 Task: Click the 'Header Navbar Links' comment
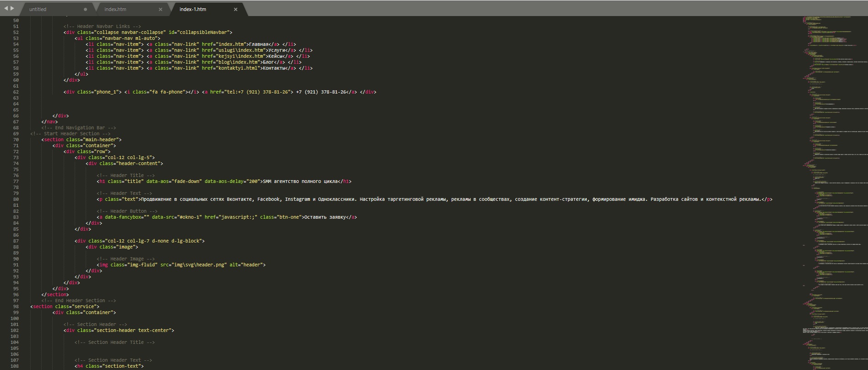point(102,27)
